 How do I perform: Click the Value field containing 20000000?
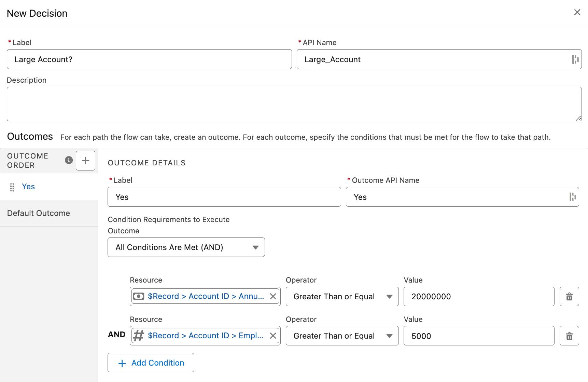(478, 296)
